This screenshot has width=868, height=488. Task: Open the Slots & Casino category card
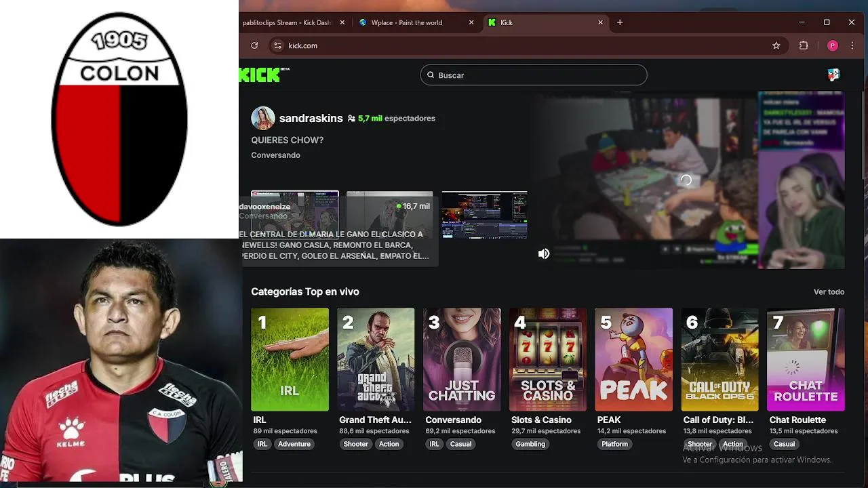tap(548, 360)
